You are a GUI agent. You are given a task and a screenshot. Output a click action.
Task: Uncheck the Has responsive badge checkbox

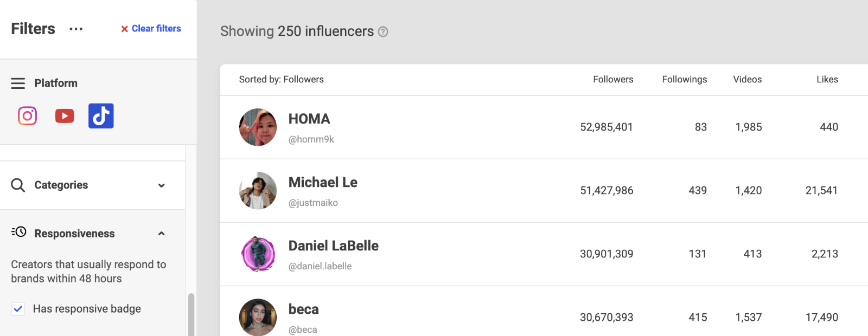pos(18,309)
